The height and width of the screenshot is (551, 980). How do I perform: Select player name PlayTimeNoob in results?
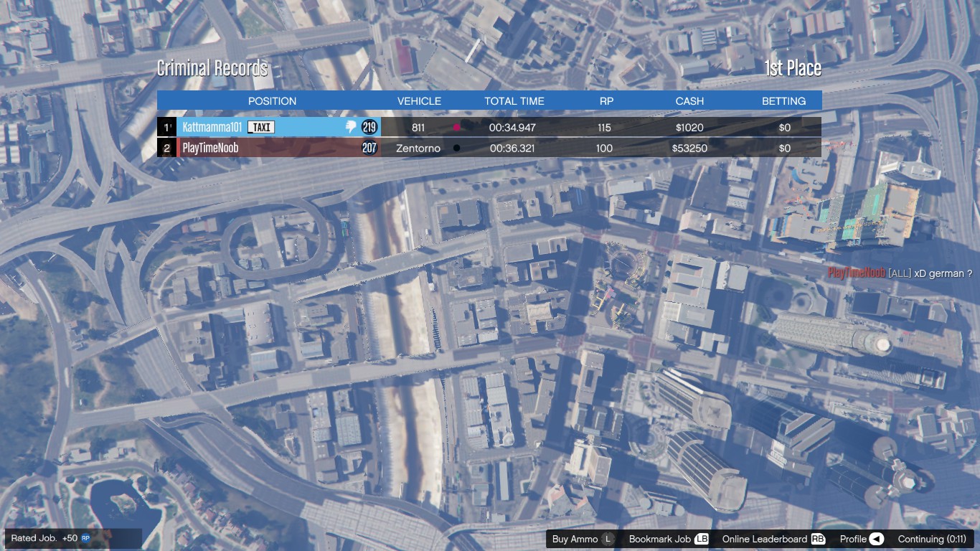(210, 148)
